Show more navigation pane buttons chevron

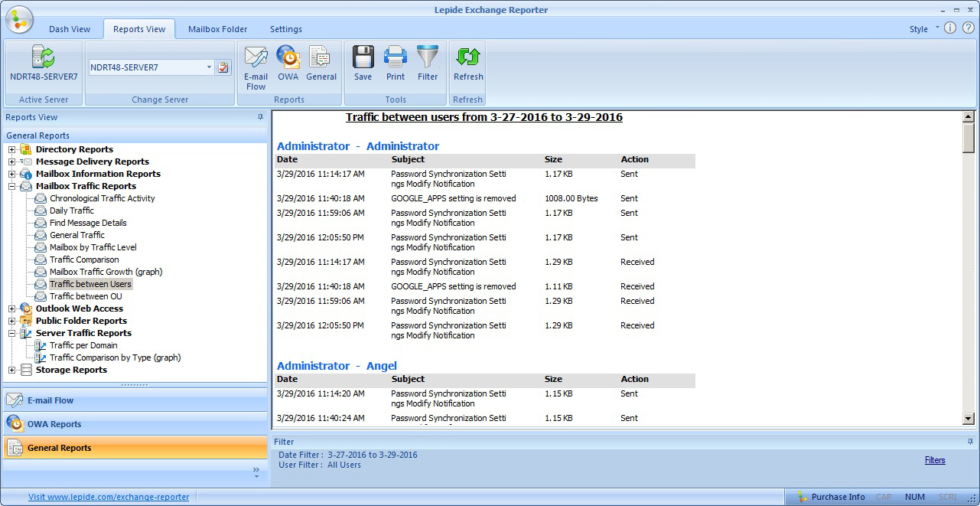[256, 473]
